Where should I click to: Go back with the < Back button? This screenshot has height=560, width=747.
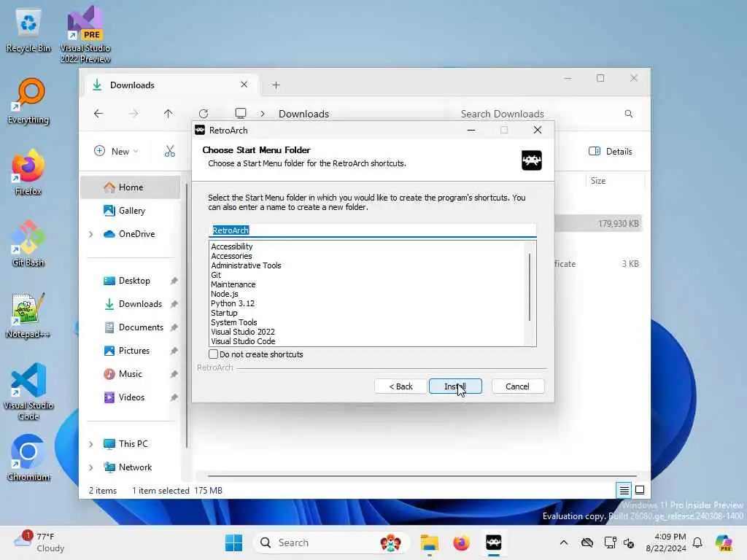click(400, 386)
